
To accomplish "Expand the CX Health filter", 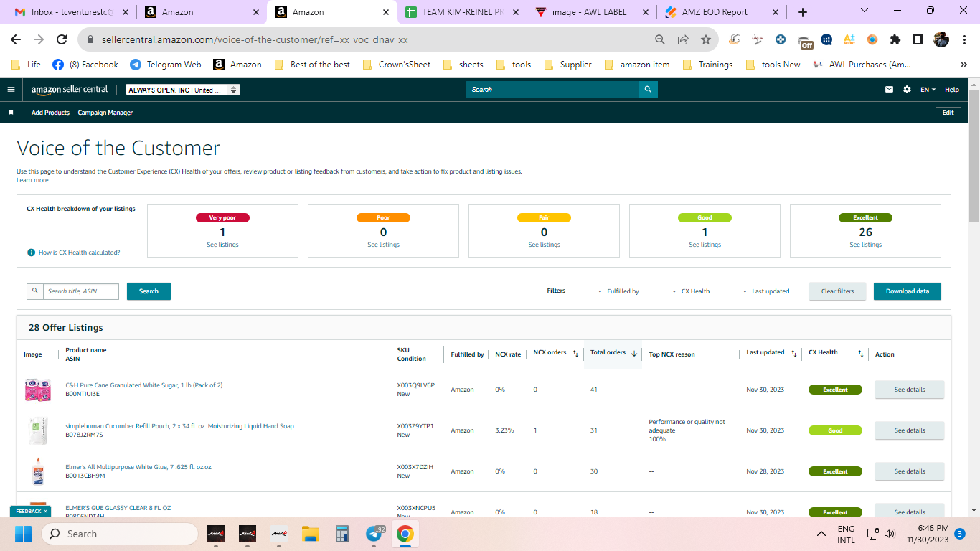I will pos(691,291).
